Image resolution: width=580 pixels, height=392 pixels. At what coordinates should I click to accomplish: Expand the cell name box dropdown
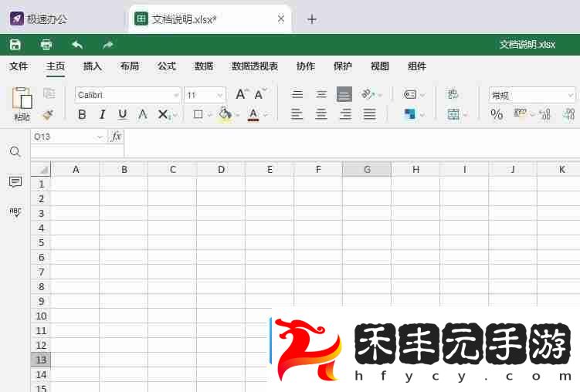coord(100,137)
